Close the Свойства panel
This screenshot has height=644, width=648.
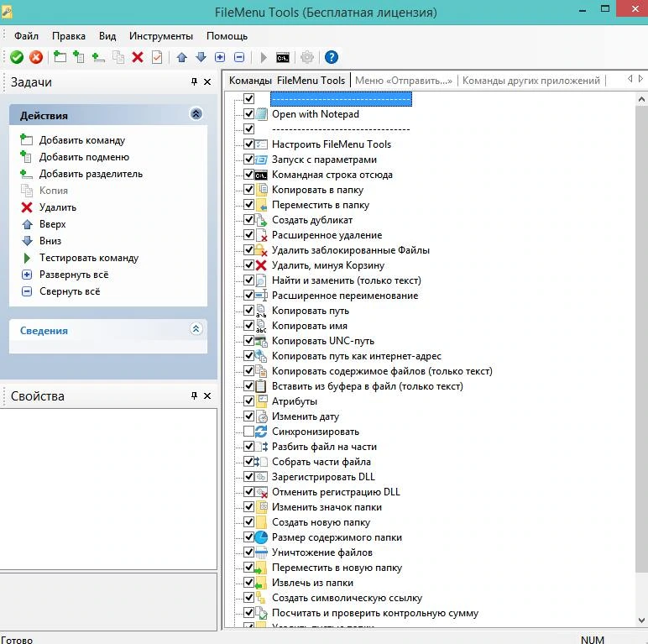207,396
